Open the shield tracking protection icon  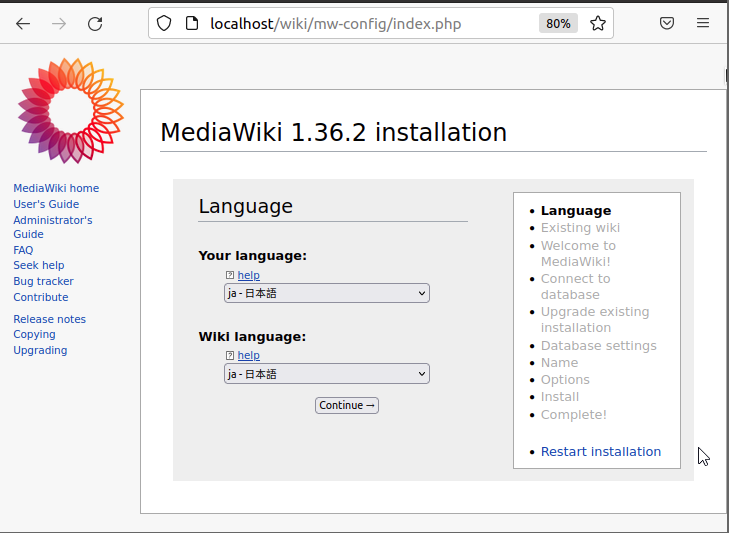click(x=164, y=23)
